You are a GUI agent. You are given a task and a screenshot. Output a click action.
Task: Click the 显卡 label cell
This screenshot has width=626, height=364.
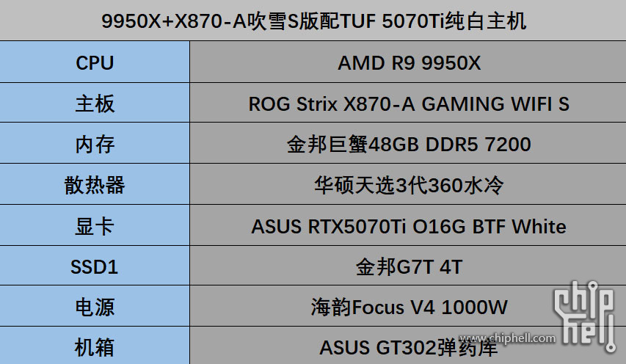[x=95, y=225]
